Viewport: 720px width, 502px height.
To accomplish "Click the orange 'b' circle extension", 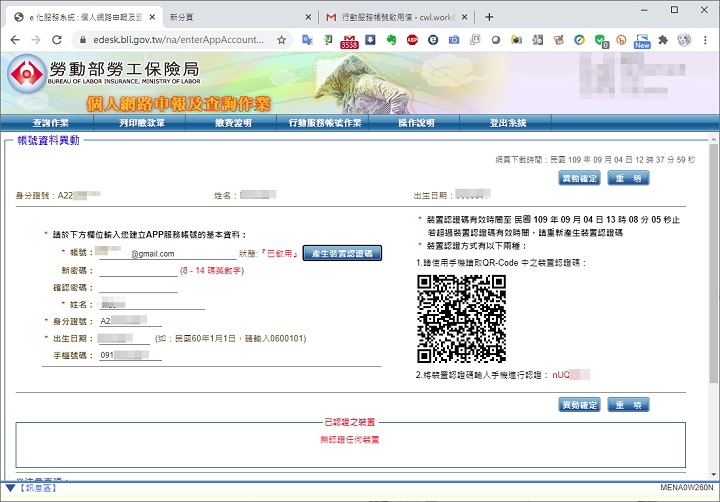I will point(621,40).
